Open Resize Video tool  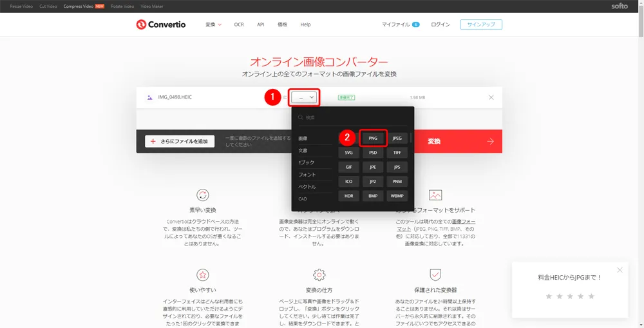point(21,6)
